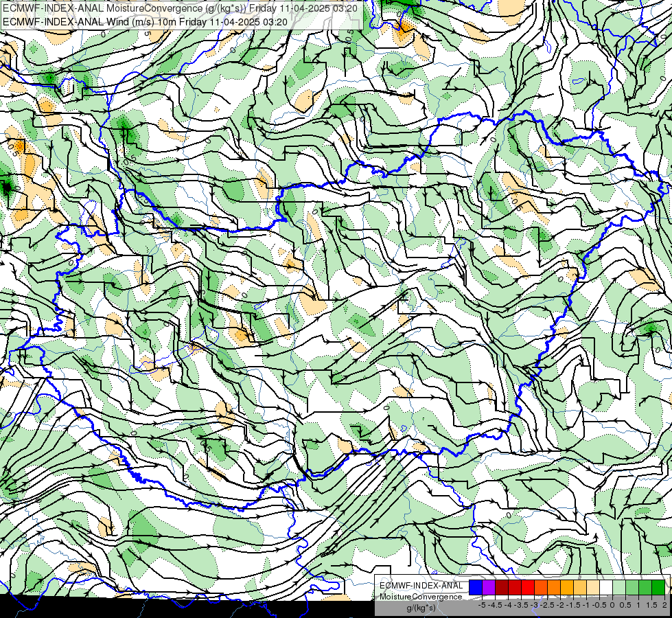Click the legend tick value -5
Screen dimensions: 672x618
482,605
